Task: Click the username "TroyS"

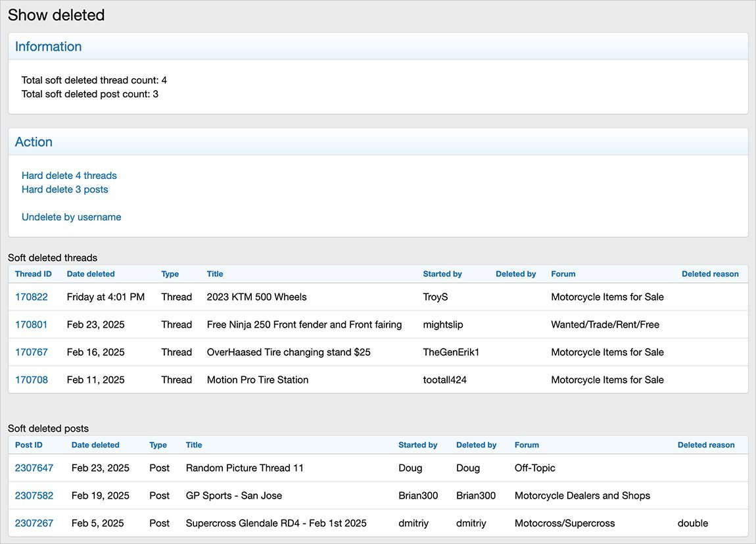Action: tap(435, 297)
